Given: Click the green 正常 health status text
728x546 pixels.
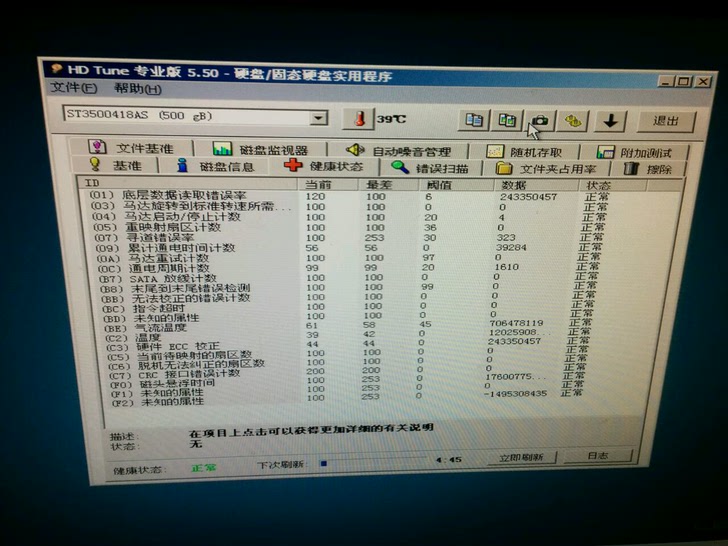Looking at the screenshot, I should coord(204,468).
